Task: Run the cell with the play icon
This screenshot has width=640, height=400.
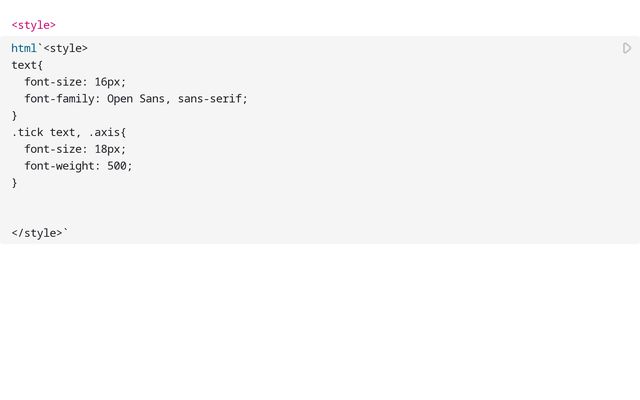Action: click(627, 48)
